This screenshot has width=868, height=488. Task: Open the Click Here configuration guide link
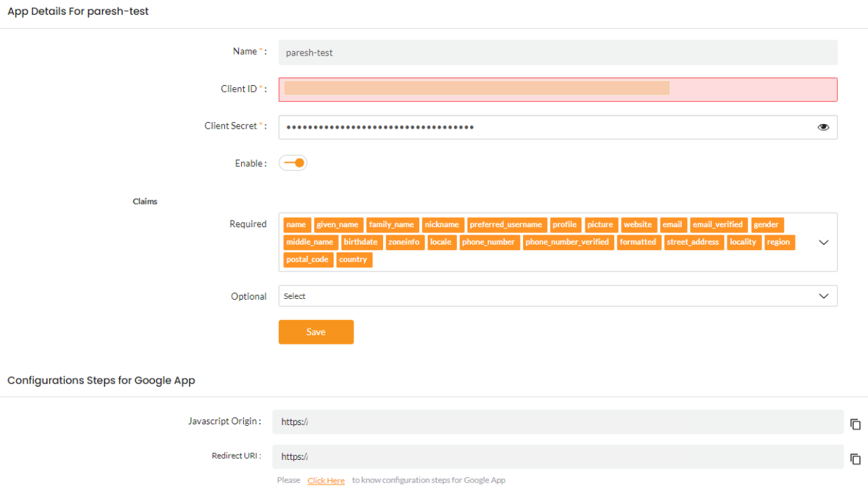point(326,480)
